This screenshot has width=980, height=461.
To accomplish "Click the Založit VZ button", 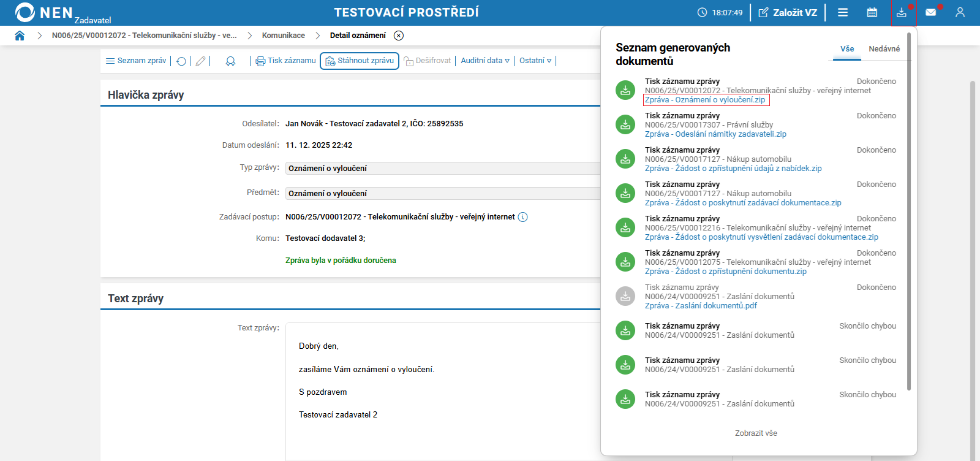I will [x=788, y=12].
